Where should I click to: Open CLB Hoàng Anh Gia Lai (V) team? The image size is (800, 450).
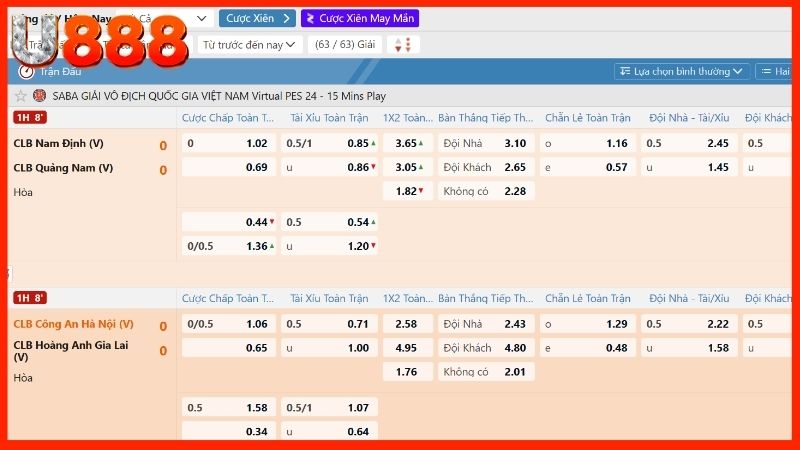(x=71, y=351)
